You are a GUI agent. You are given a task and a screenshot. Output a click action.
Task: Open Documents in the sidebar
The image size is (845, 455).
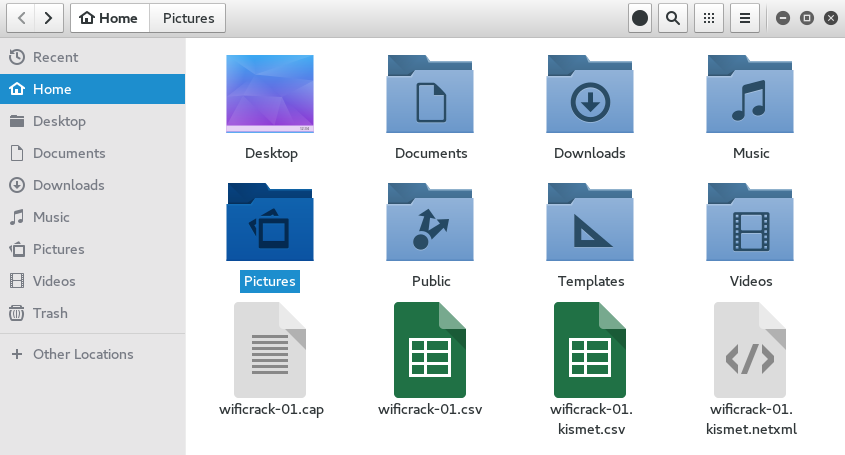[93, 153]
